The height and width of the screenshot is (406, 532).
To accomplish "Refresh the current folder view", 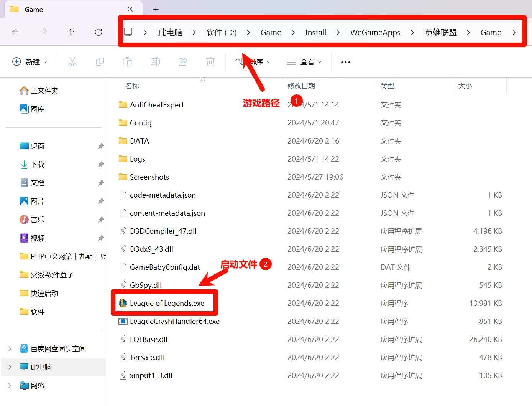I will click(x=99, y=32).
